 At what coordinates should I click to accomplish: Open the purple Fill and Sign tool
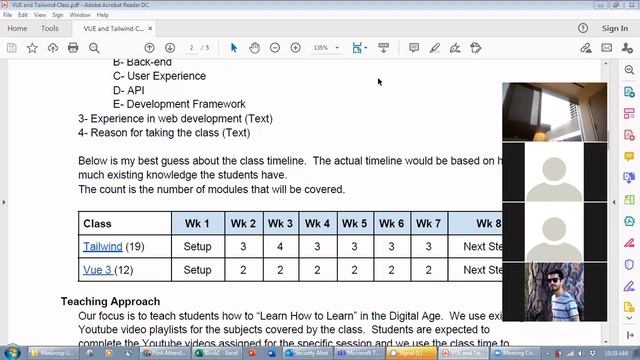coord(629,286)
